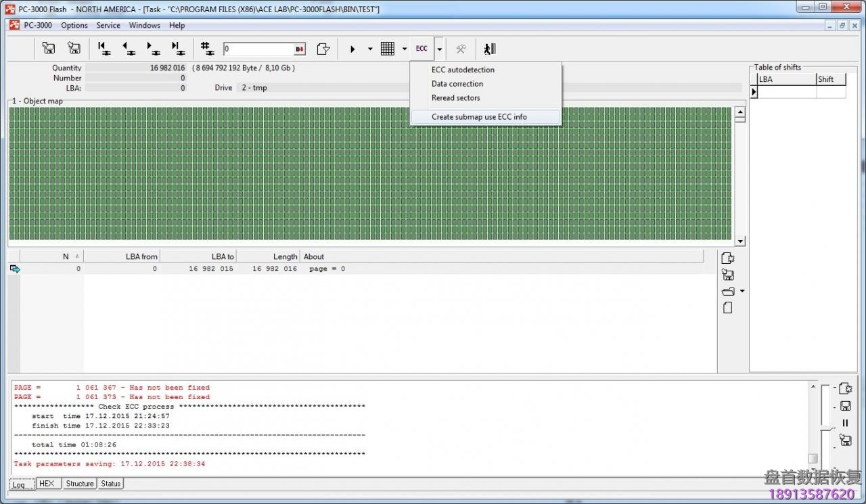Jump to last position toolbar icon
Image resolution: width=866 pixels, height=504 pixels.
[178, 49]
